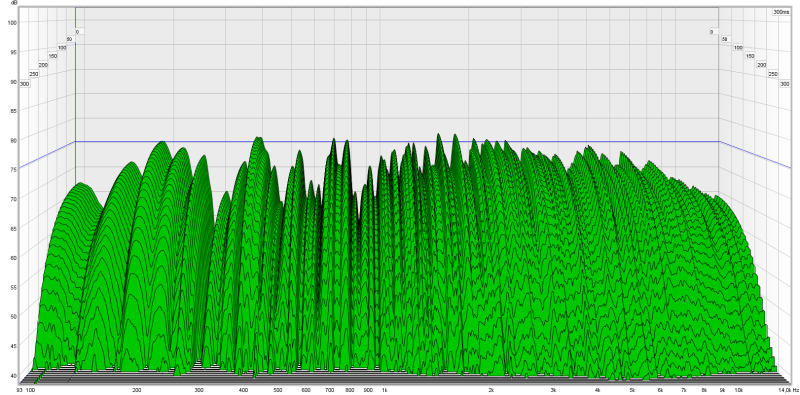Click the 1k frequency axis label
Screen dimensions: 800x395
(x=384, y=390)
